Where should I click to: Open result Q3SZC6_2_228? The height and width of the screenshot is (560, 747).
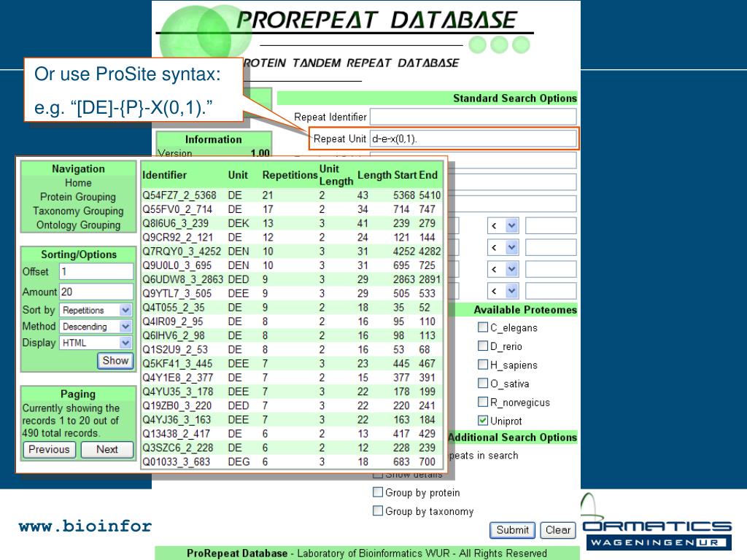[177, 448]
